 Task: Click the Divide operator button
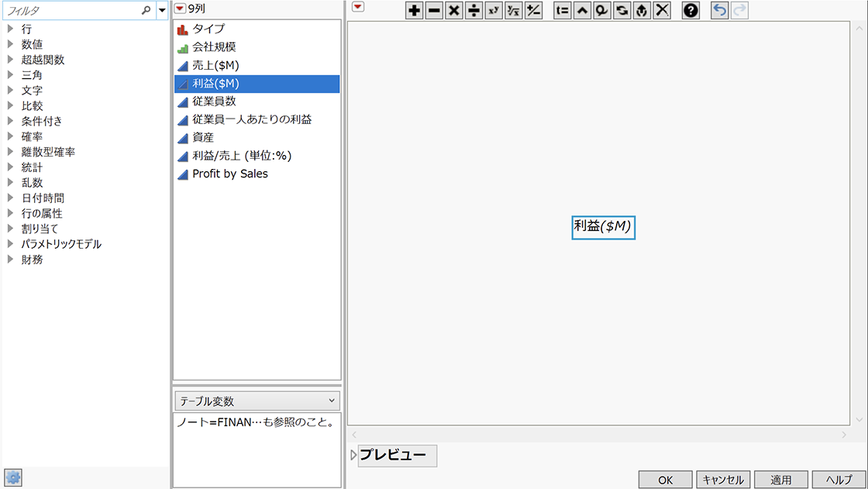474,11
